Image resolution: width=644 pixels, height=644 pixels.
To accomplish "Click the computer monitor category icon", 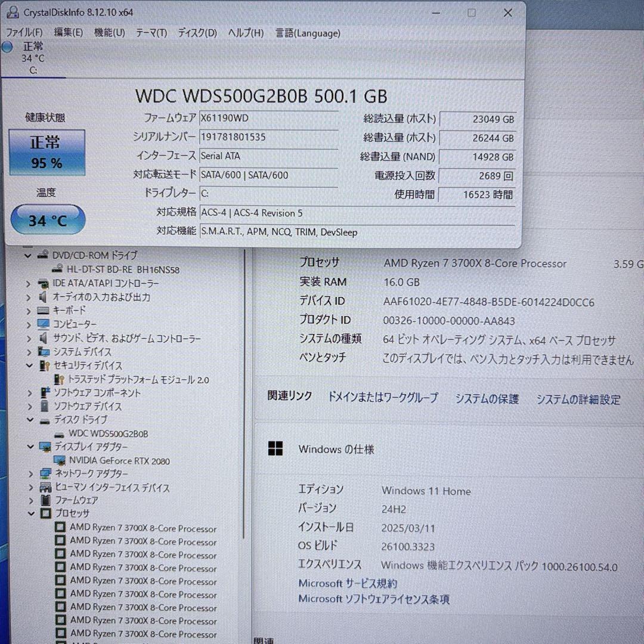I will [x=44, y=324].
